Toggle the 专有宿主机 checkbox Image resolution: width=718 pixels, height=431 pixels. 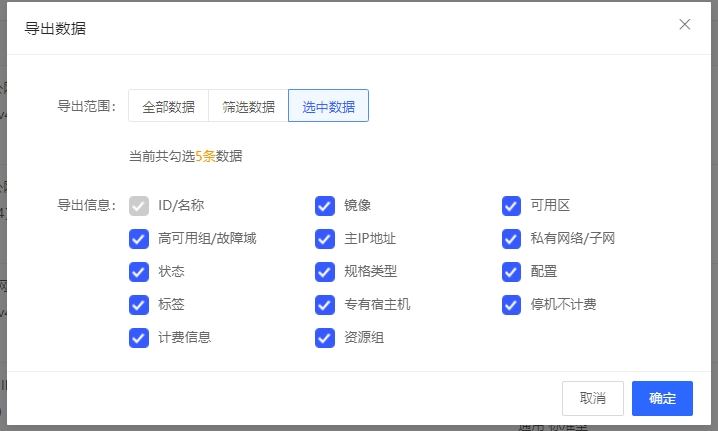[325, 305]
